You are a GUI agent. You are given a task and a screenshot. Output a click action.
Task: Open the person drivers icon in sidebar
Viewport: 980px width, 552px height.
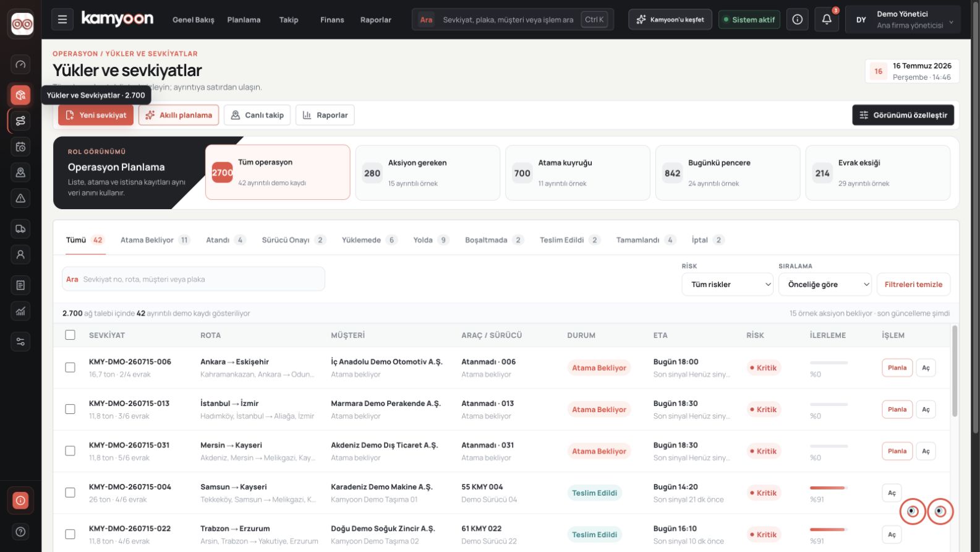pyautogui.click(x=20, y=254)
